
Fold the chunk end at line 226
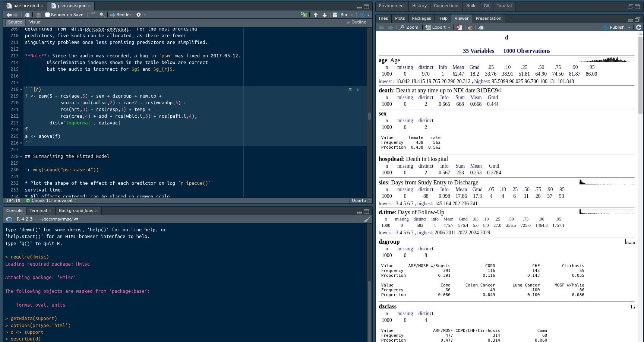click(x=21, y=143)
